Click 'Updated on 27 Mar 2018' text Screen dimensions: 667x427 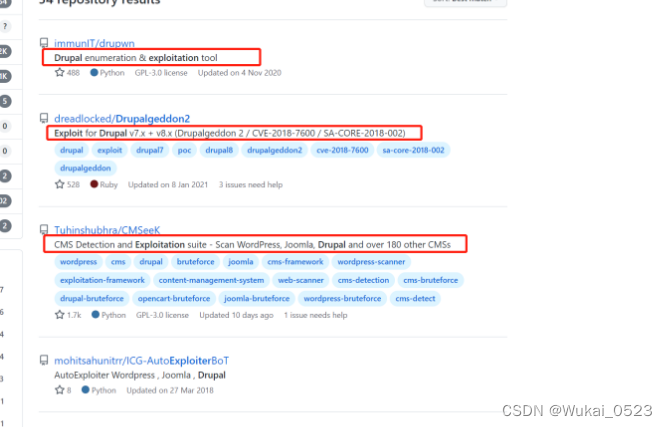point(170,390)
